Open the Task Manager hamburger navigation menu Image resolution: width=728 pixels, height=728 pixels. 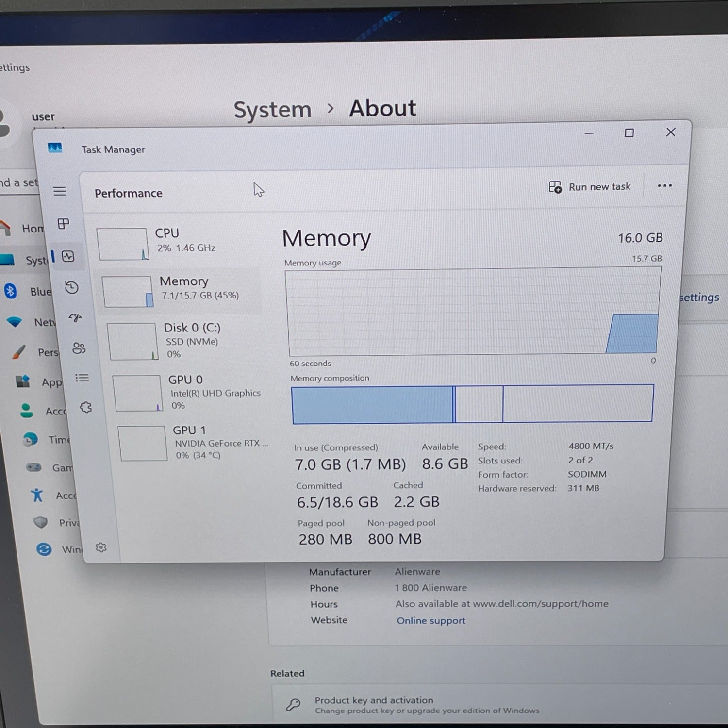60,191
